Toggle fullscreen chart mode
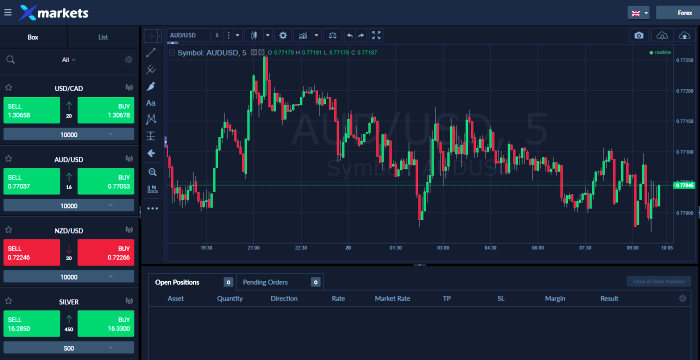The height and width of the screenshot is (360, 700). (x=376, y=35)
